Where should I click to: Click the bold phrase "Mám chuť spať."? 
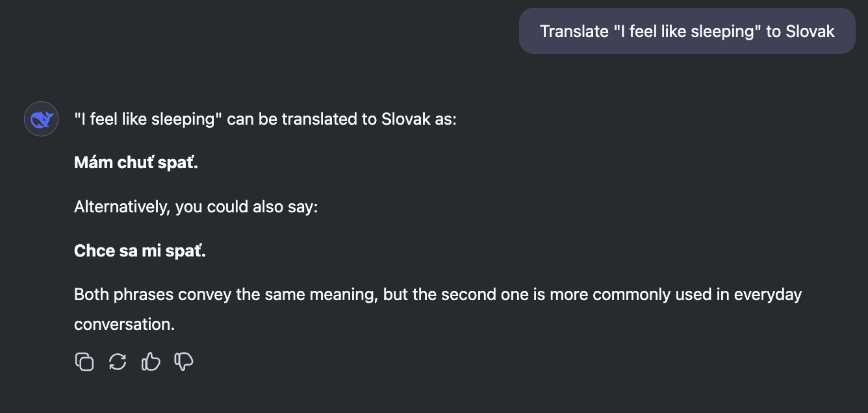coord(136,162)
